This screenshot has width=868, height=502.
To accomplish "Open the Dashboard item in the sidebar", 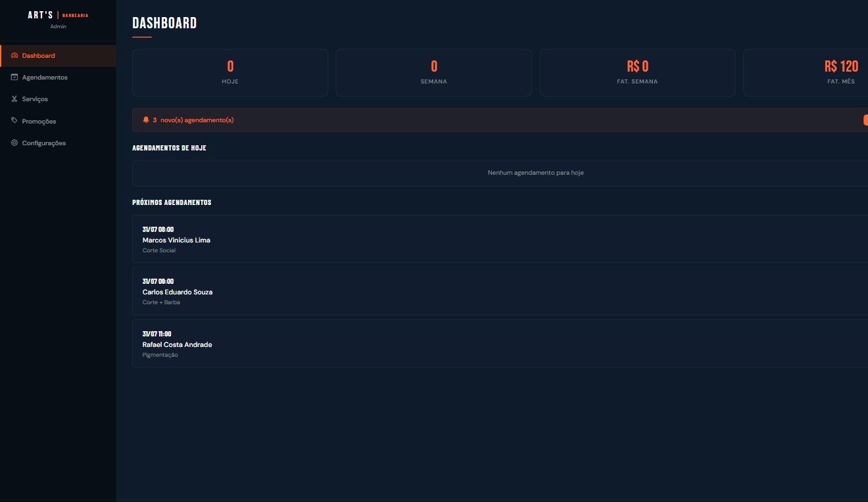I will [x=59, y=56].
